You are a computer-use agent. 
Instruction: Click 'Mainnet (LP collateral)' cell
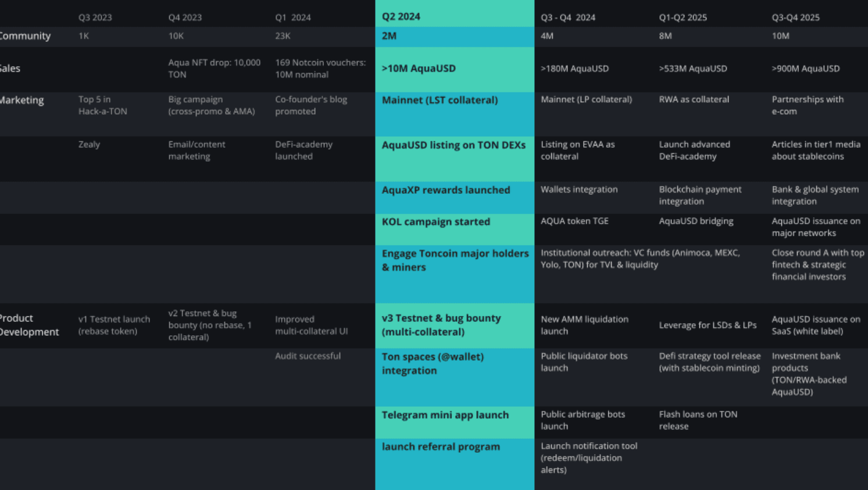click(586, 100)
